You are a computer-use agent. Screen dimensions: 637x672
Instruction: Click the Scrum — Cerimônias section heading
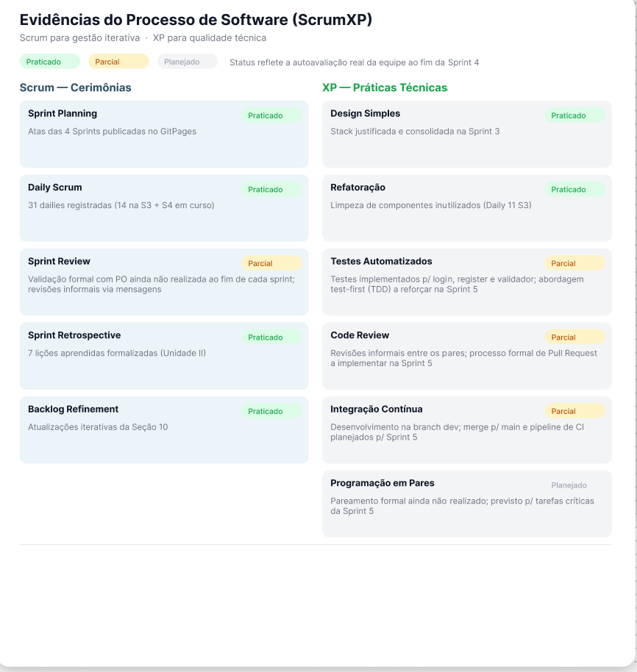(x=76, y=87)
